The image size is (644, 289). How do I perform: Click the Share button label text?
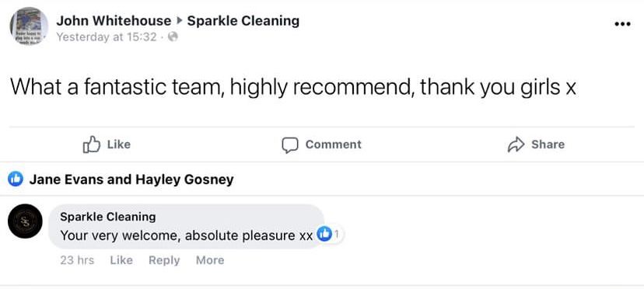(x=548, y=144)
